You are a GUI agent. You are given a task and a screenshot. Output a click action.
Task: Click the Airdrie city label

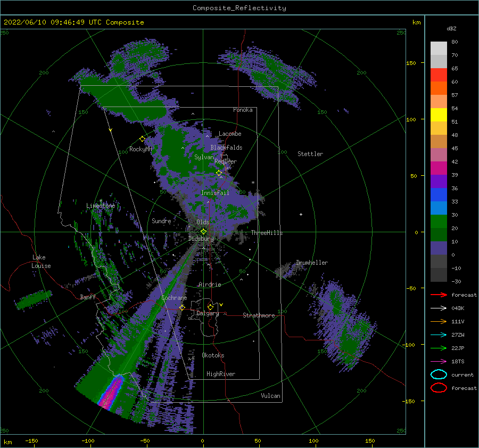pyautogui.click(x=210, y=284)
